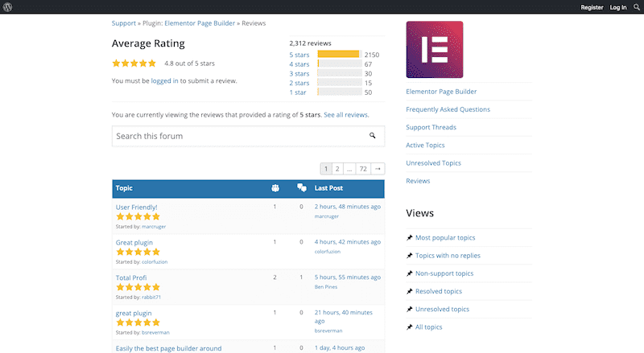Filter reviews by 1 star
This screenshot has height=353, width=644.
(x=298, y=92)
